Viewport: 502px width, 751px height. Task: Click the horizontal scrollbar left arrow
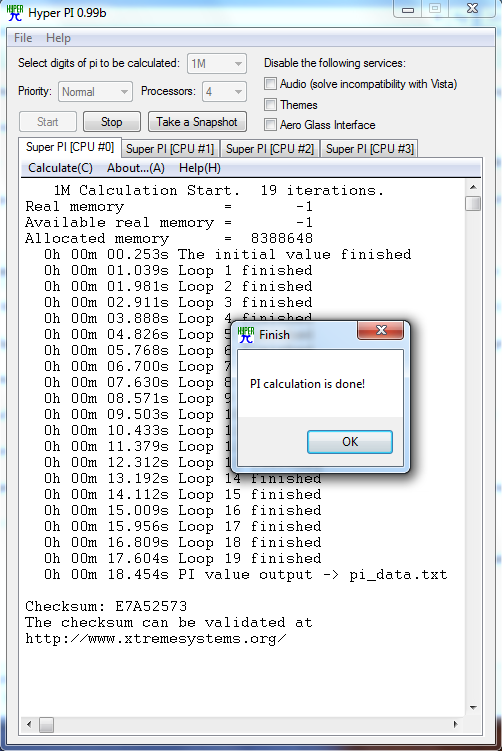29,724
